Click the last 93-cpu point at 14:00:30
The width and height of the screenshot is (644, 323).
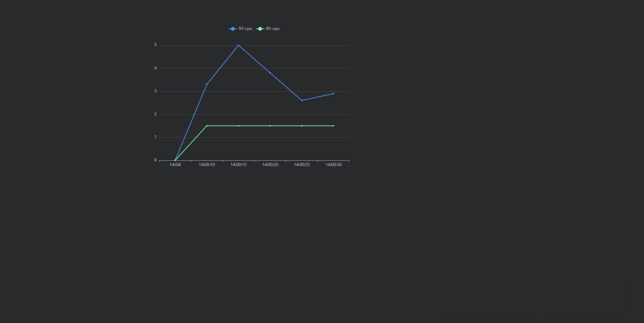pos(333,94)
